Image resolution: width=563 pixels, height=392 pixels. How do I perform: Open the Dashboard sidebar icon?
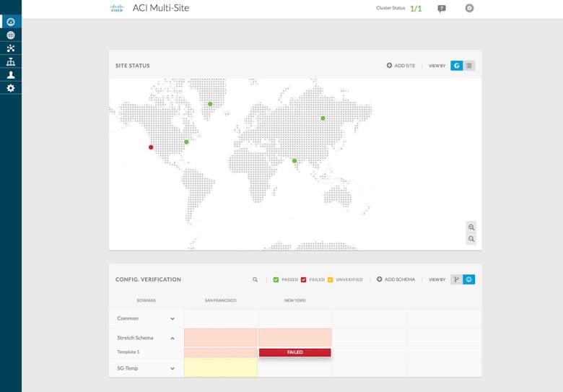click(11, 22)
